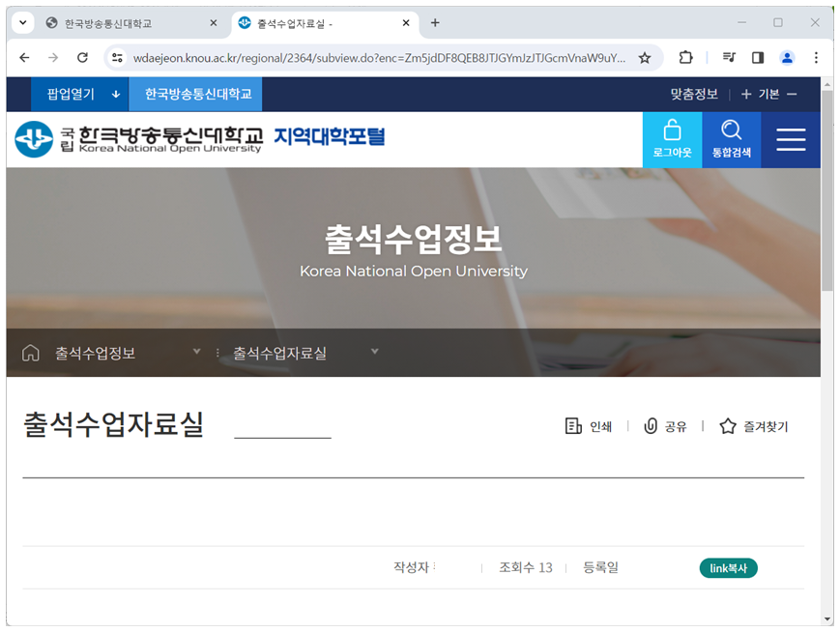Viewport: 840px width, 632px height.
Task: Close the 출석수업자료실 tab
Action: [x=406, y=23]
